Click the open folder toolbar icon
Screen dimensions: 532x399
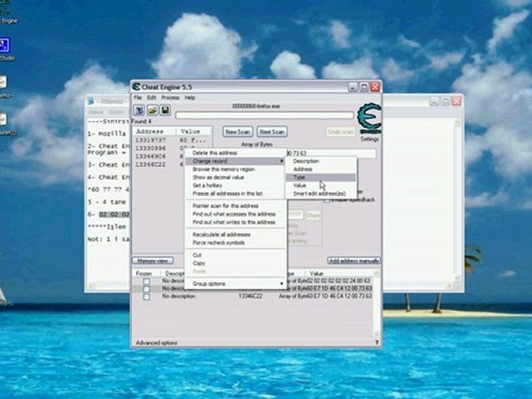152,110
